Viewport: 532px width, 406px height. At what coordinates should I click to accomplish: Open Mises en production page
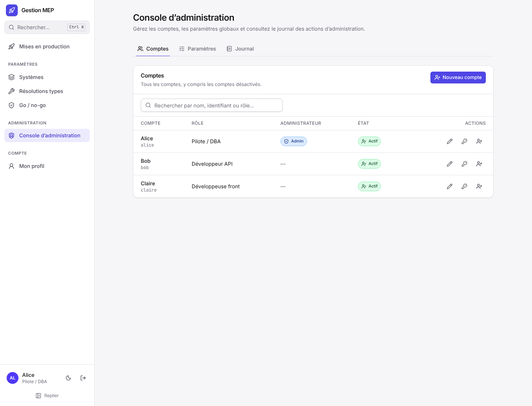click(47, 47)
